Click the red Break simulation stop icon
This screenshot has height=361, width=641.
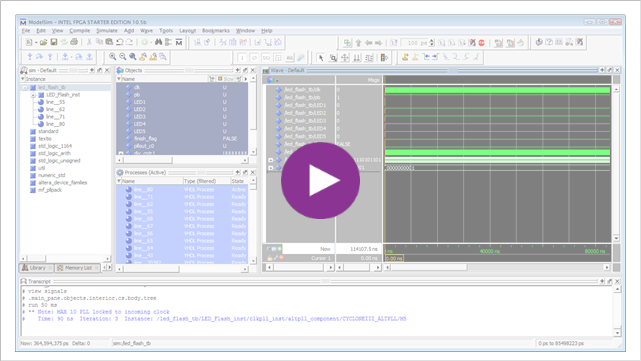(x=482, y=43)
